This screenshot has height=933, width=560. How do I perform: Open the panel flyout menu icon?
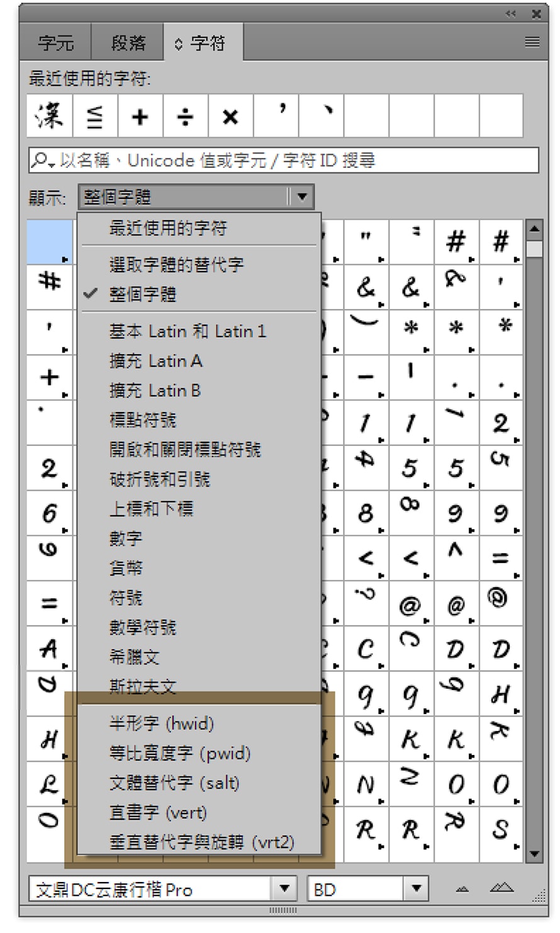[x=532, y=42]
